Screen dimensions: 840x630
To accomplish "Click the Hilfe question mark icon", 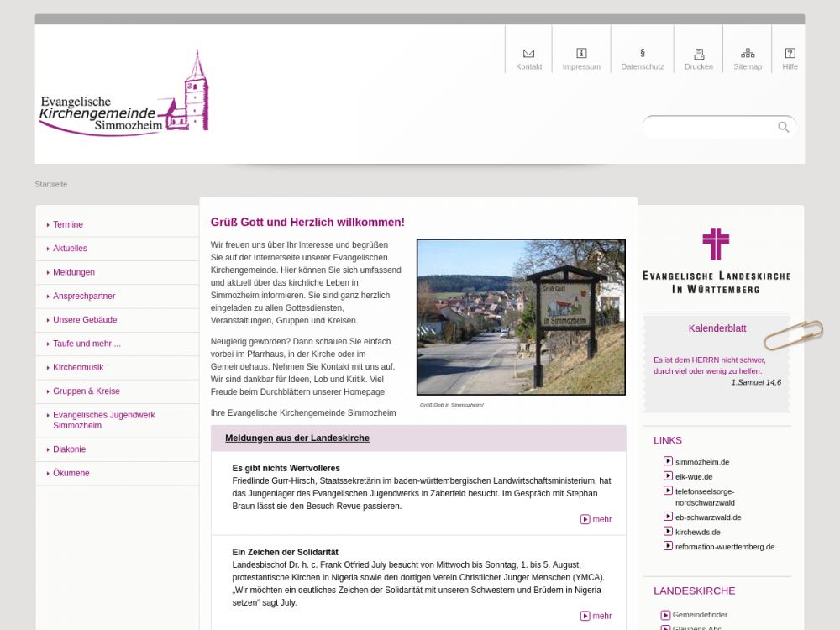I will point(790,54).
